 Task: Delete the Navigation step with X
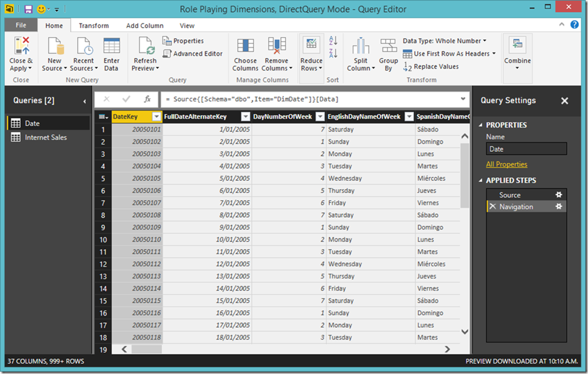coord(493,206)
